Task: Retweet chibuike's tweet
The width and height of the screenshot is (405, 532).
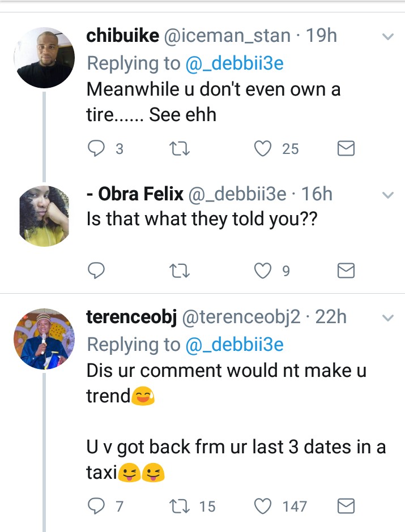Action: click(180, 149)
